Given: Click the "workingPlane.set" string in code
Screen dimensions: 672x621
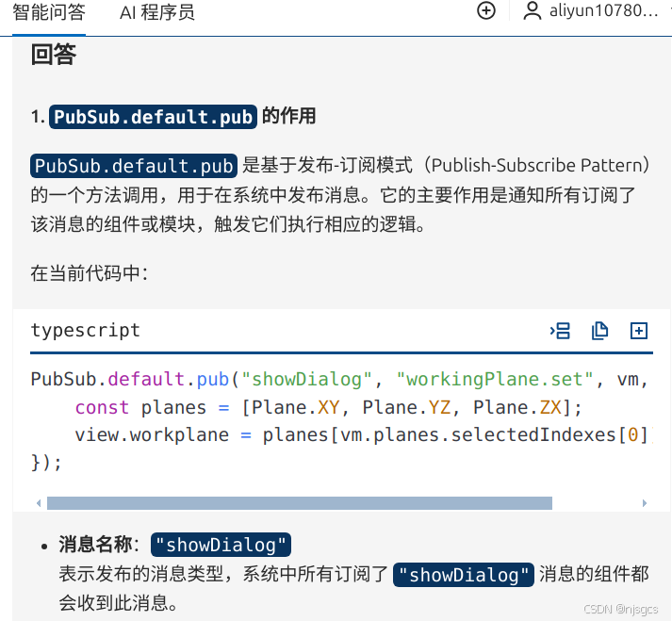Looking at the screenshot, I should pyautogui.click(x=495, y=380).
